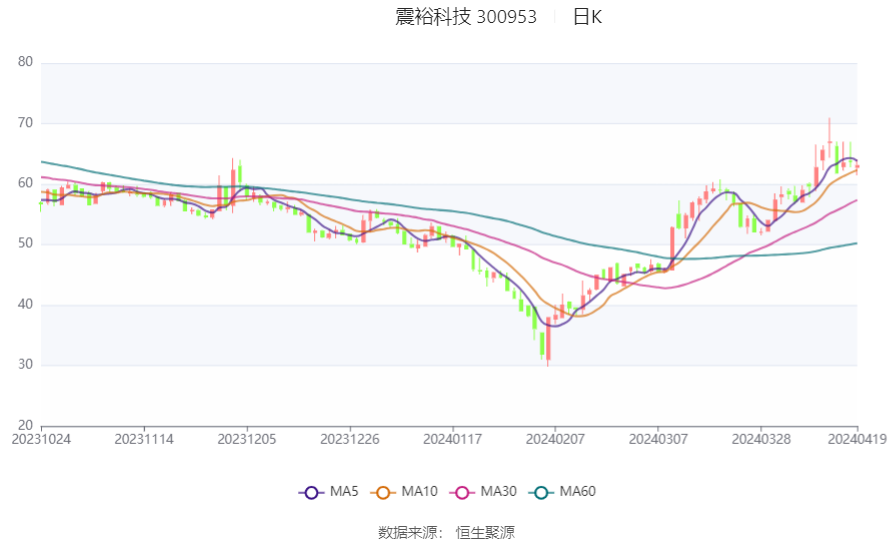Click the 日K label in title

pos(587,17)
